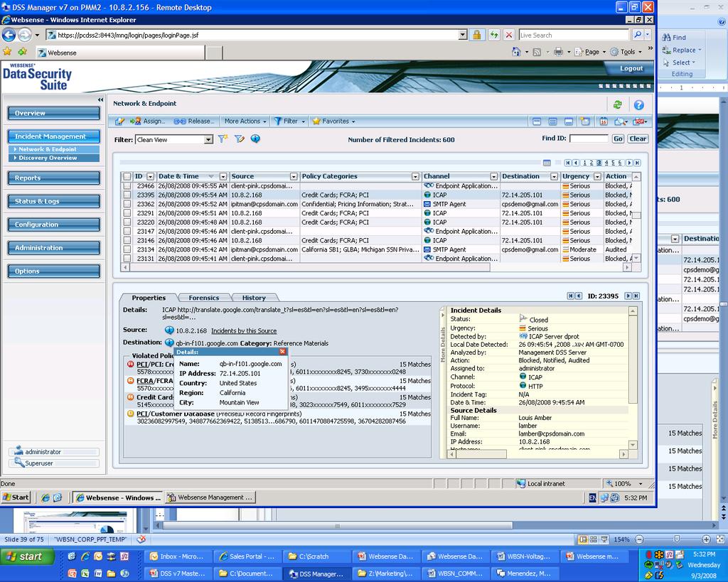
Task: Check the box for incident 23146
Action: point(127,240)
